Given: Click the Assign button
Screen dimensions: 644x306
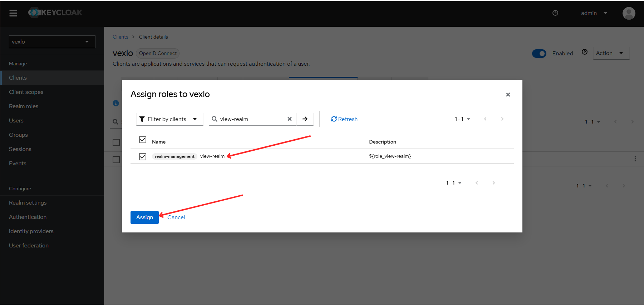Looking at the screenshot, I should coord(144,217).
